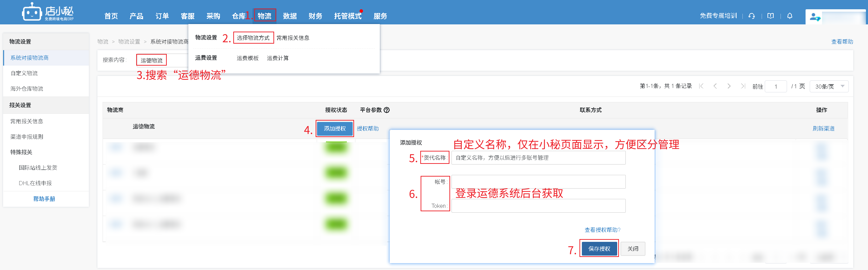Click the 平台参数 help question icon
Image resolution: width=868 pixels, height=270 pixels.
387,110
